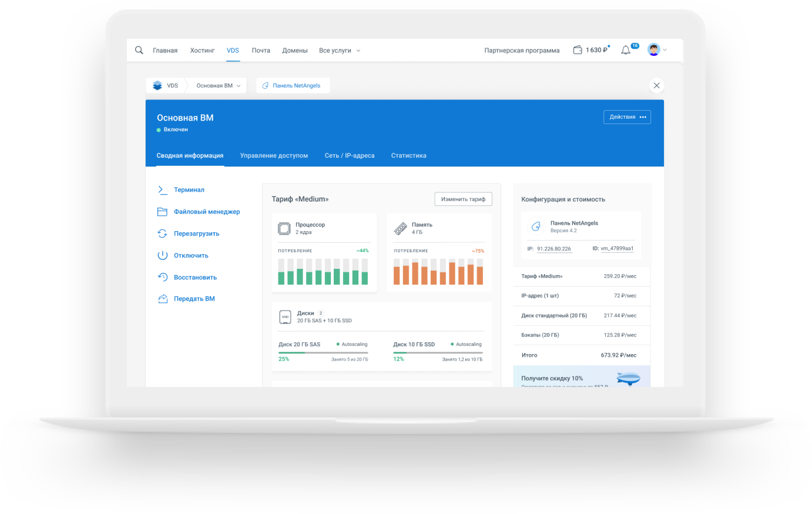
Task: Click the Восстановить link
Action: 195,277
